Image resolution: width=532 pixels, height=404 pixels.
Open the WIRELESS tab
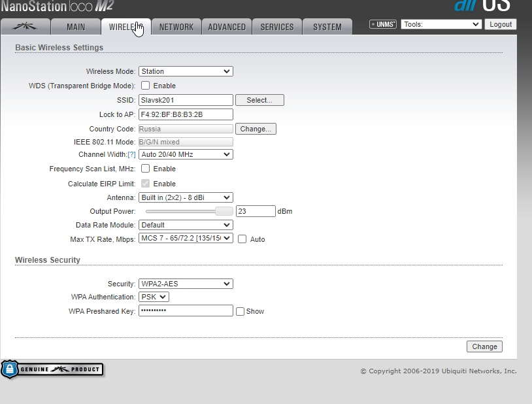pyautogui.click(x=126, y=27)
